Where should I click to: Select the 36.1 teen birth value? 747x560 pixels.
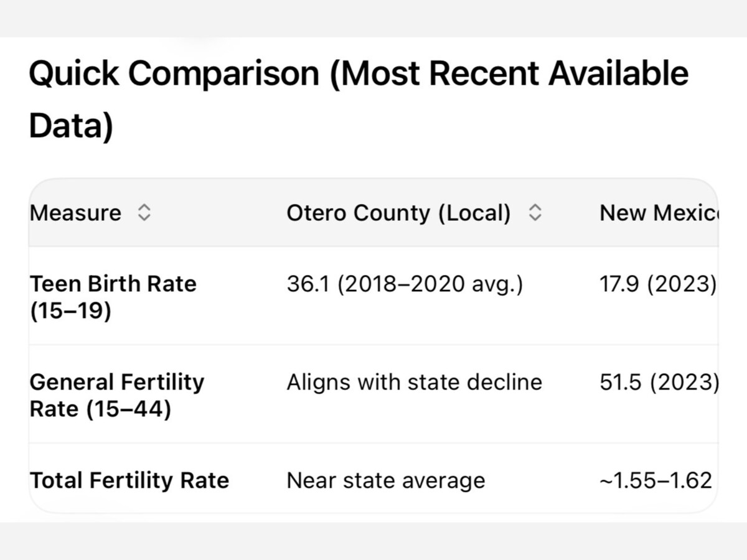click(306, 284)
